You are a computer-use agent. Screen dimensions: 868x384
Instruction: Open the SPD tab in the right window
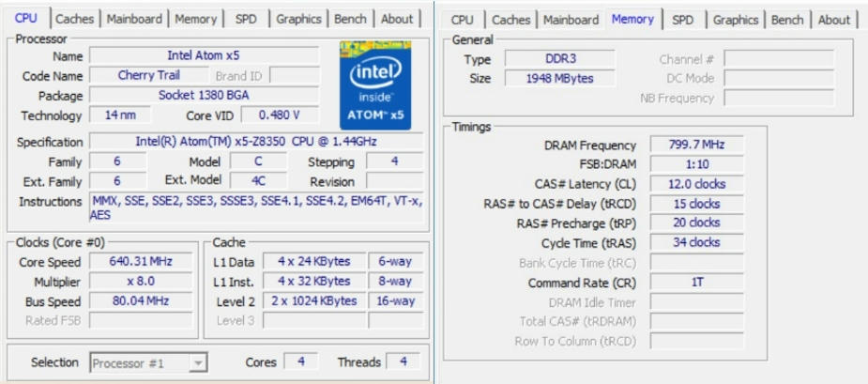[x=682, y=20]
